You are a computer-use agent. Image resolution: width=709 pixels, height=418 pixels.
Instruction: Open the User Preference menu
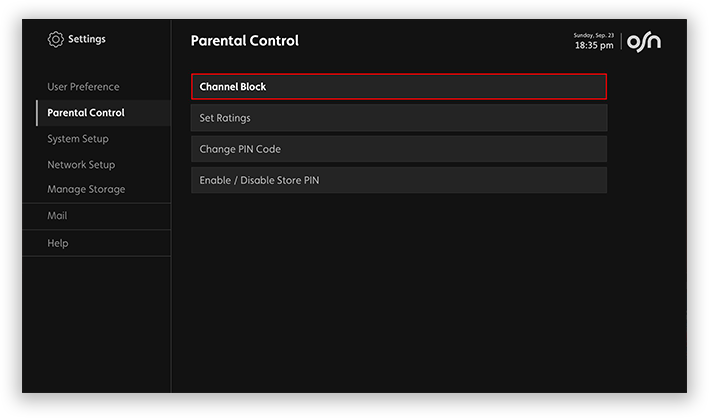click(x=83, y=87)
